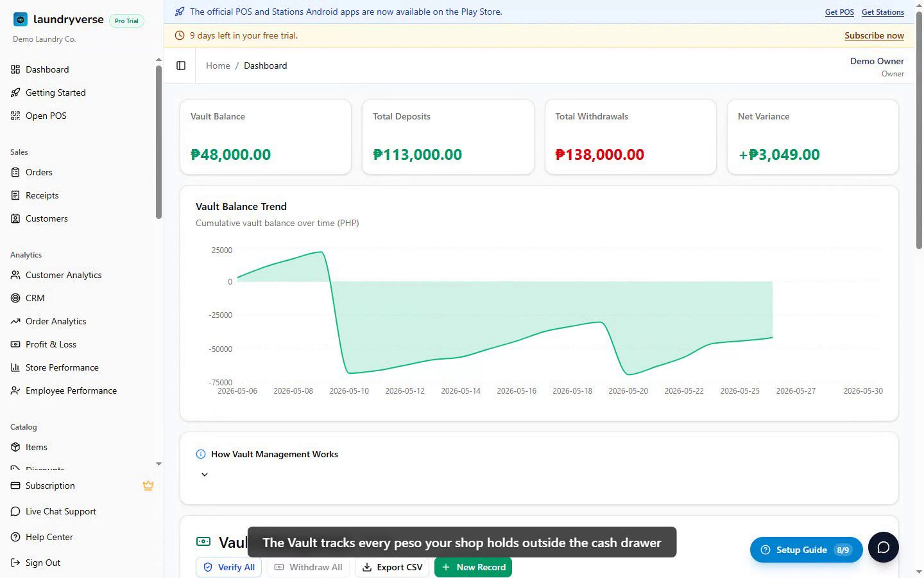Screen dimensions: 924x578
Task: Click the Subscription card icon
Action: point(15,486)
